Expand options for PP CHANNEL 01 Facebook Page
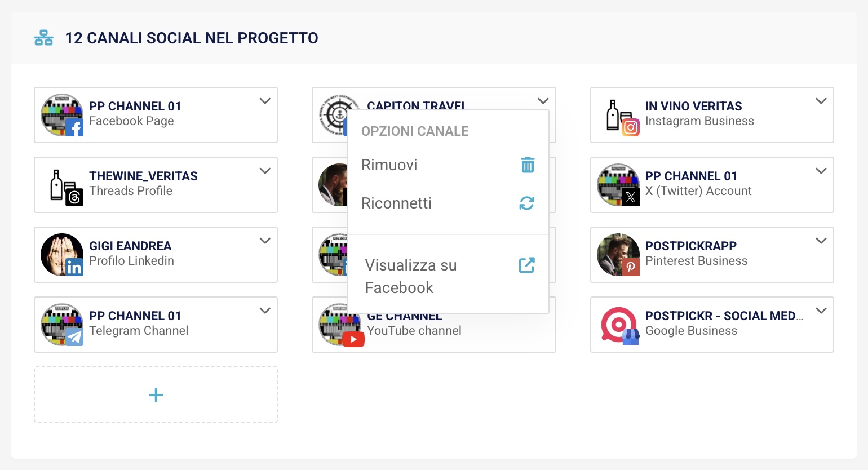 click(265, 101)
